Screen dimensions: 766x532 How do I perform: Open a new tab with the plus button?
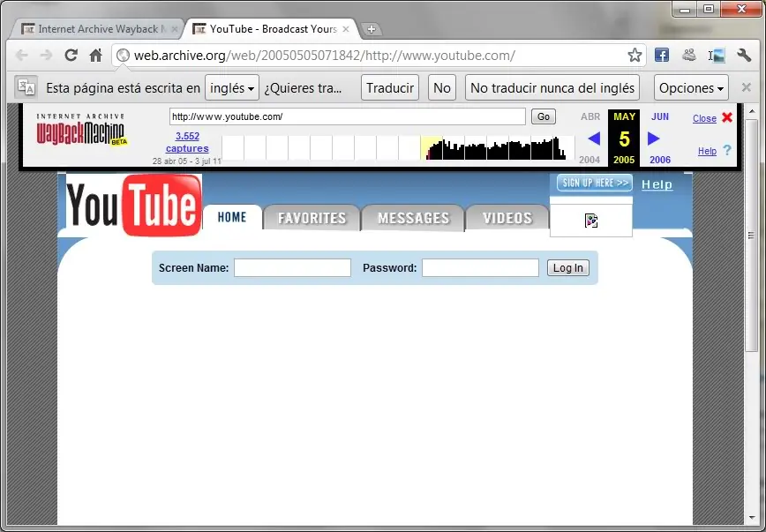(372, 29)
